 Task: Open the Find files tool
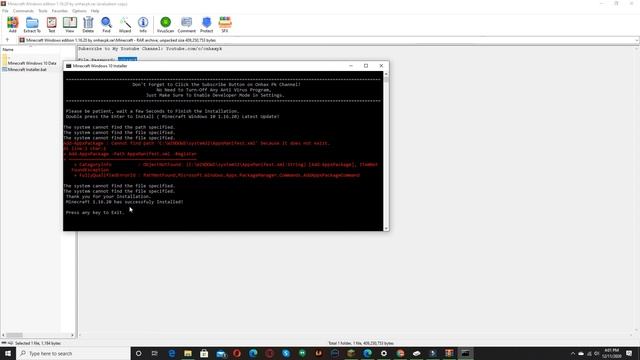tap(106, 24)
